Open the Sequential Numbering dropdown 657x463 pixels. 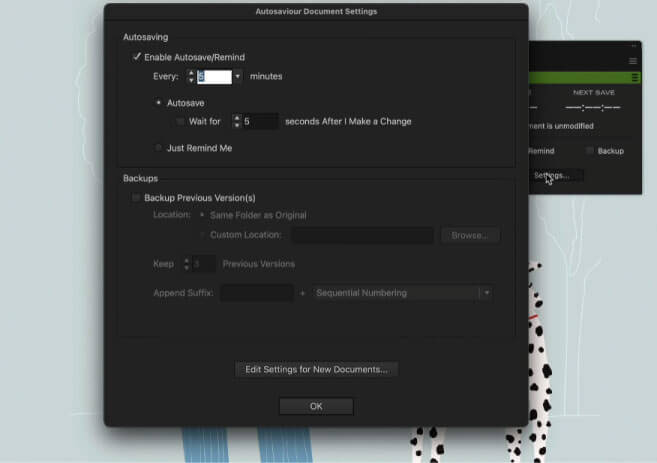402,292
